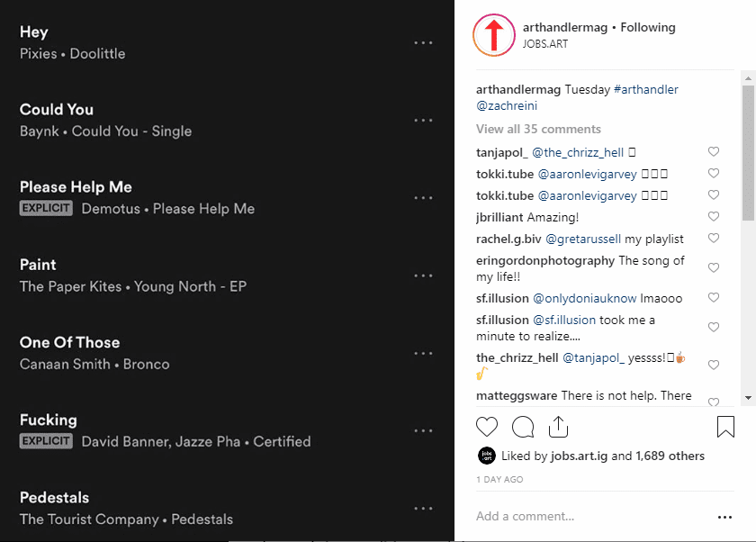This screenshot has width=756, height=542.
Task: Click View all 35 comments
Action: coord(538,130)
